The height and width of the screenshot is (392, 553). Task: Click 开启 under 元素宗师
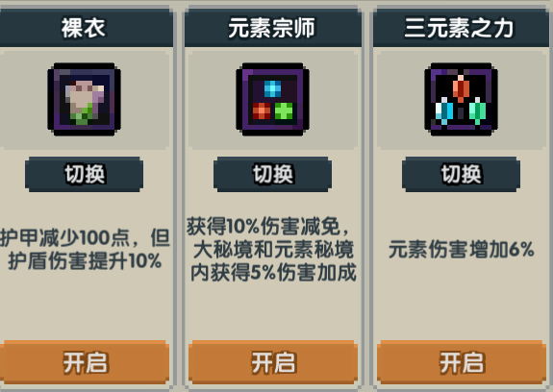coord(273,362)
